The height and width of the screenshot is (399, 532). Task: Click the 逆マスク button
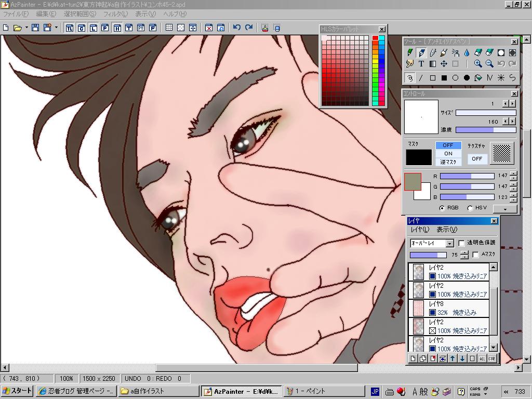(448, 162)
